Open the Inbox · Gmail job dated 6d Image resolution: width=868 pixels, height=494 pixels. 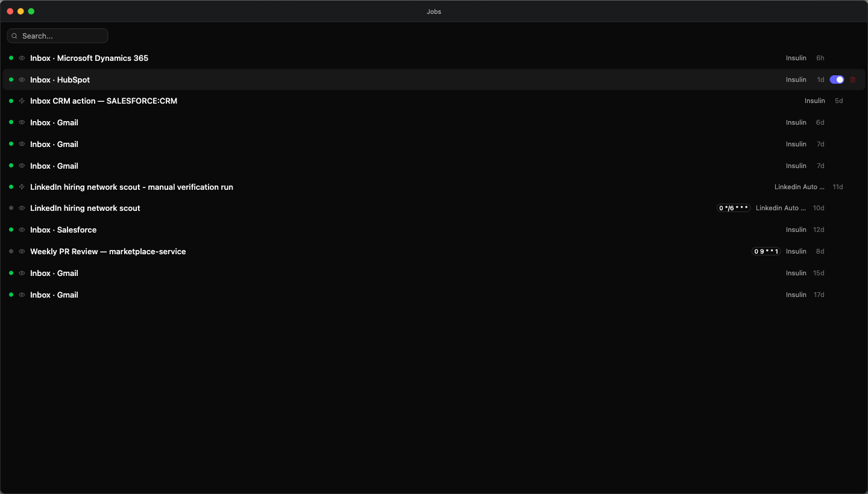tap(54, 122)
